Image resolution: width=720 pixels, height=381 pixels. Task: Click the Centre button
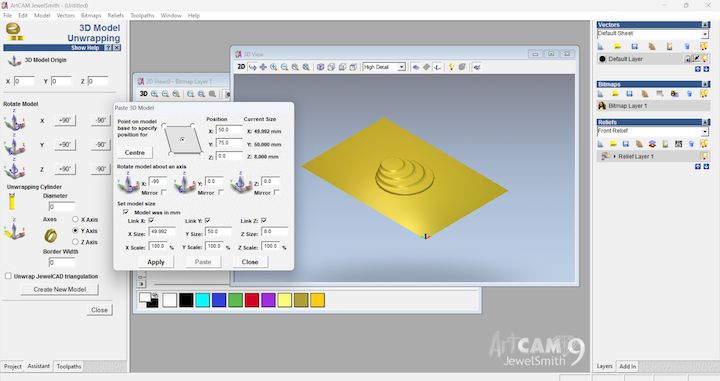(x=135, y=152)
